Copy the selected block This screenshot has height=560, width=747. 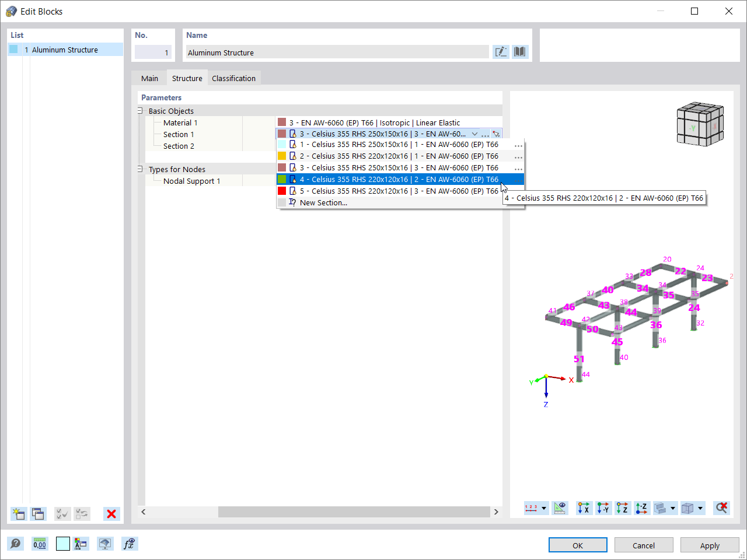tap(38, 514)
